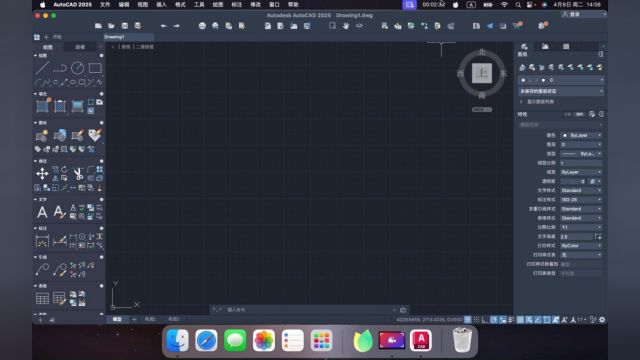Choose the Move tool in modify panel
This screenshot has width=640, height=360.
[x=42, y=174]
